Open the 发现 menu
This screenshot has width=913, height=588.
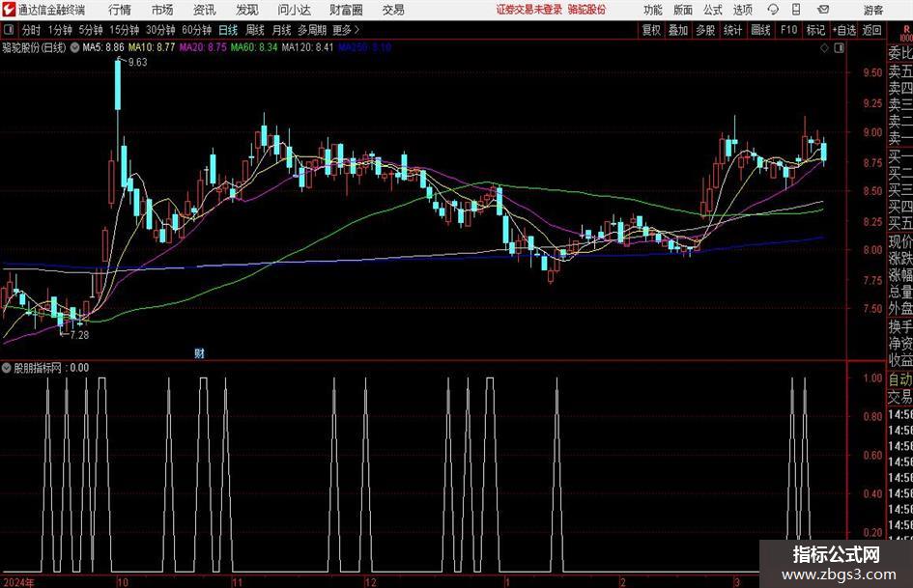(x=247, y=10)
